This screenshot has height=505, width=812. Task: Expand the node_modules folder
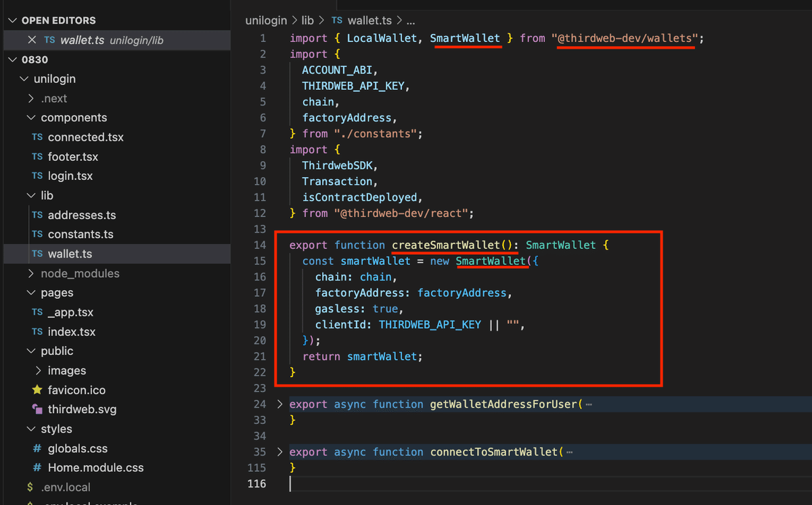[32, 273]
